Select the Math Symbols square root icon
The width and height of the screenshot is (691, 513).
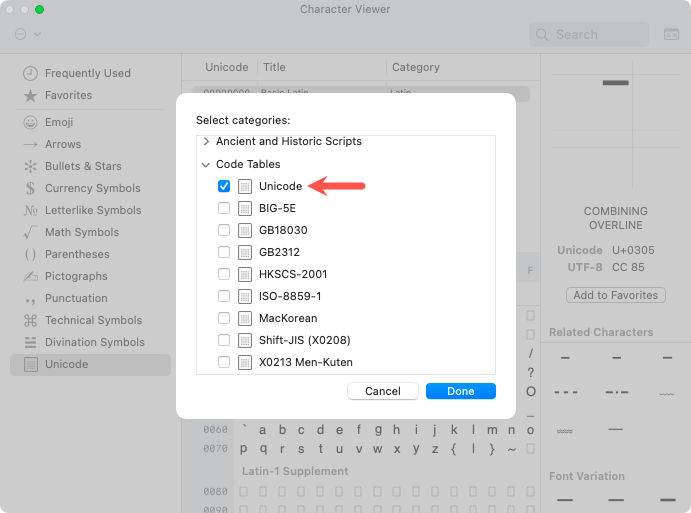[x=31, y=232]
